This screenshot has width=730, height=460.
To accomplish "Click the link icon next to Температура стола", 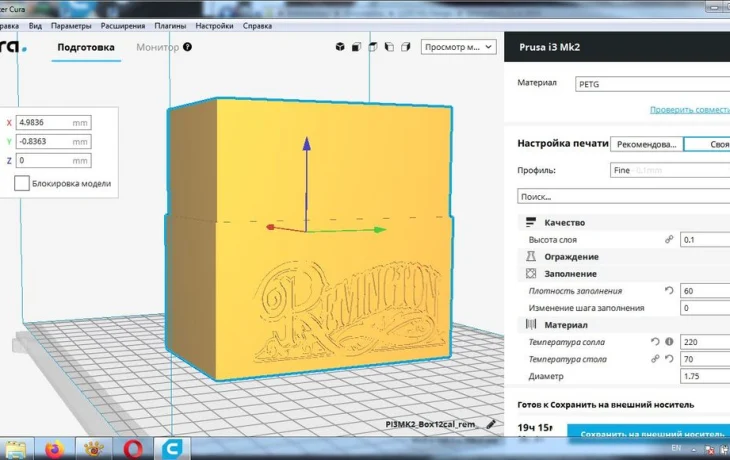I will pos(655,359).
